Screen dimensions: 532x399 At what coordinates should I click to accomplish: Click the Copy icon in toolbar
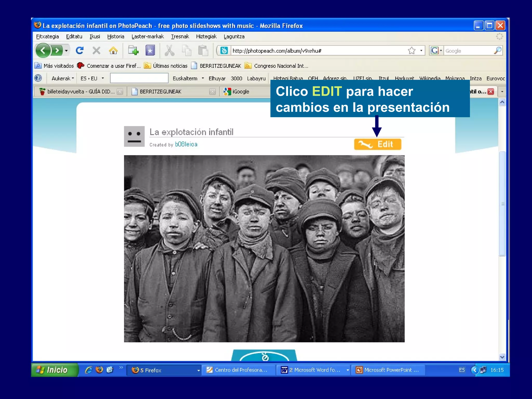(186, 50)
